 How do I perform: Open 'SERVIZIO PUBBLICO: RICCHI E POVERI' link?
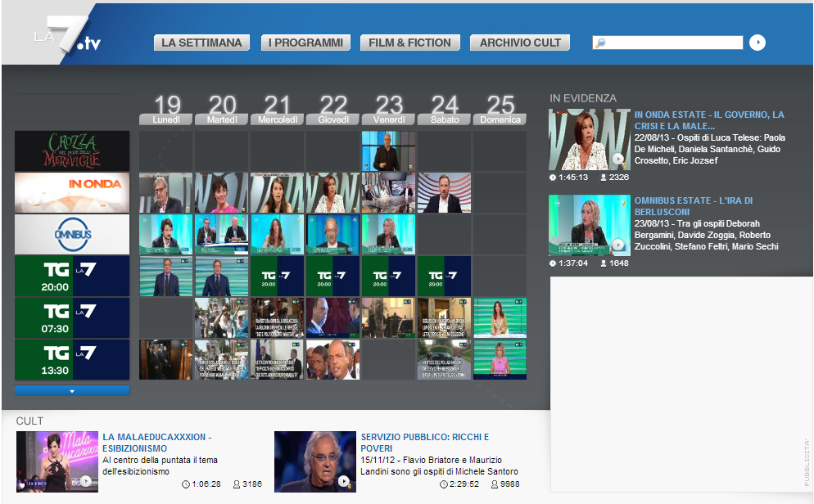point(425,443)
